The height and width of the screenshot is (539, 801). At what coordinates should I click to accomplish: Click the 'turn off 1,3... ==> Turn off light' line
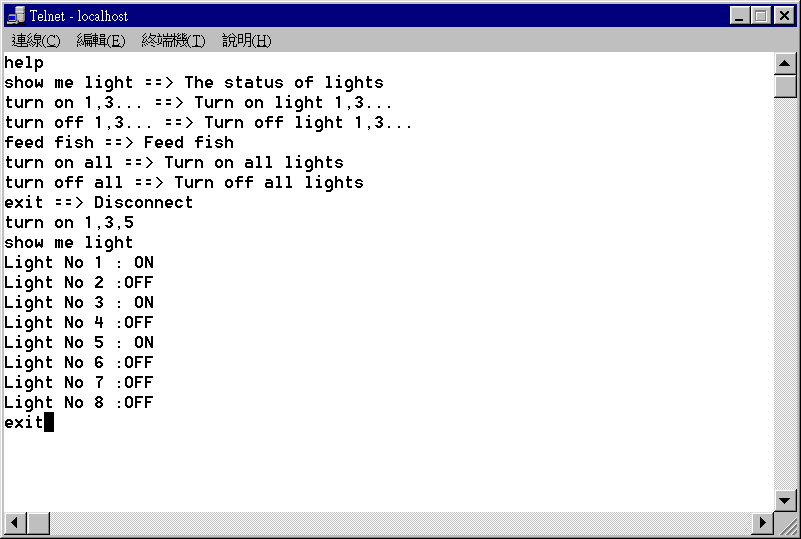[x=208, y=123]
